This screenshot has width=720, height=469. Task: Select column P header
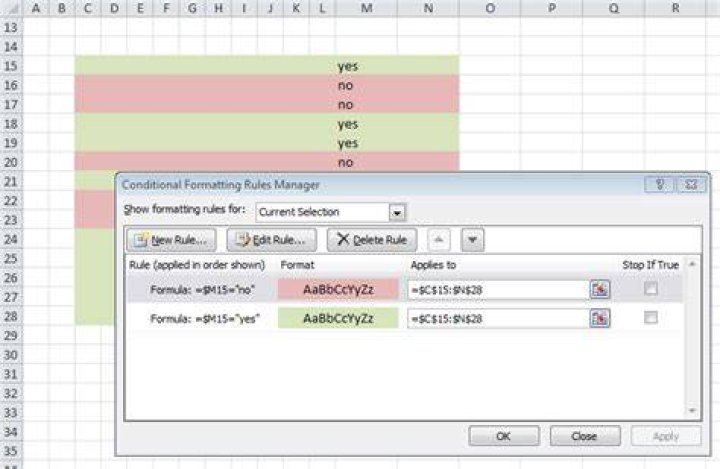pos(552,8)
